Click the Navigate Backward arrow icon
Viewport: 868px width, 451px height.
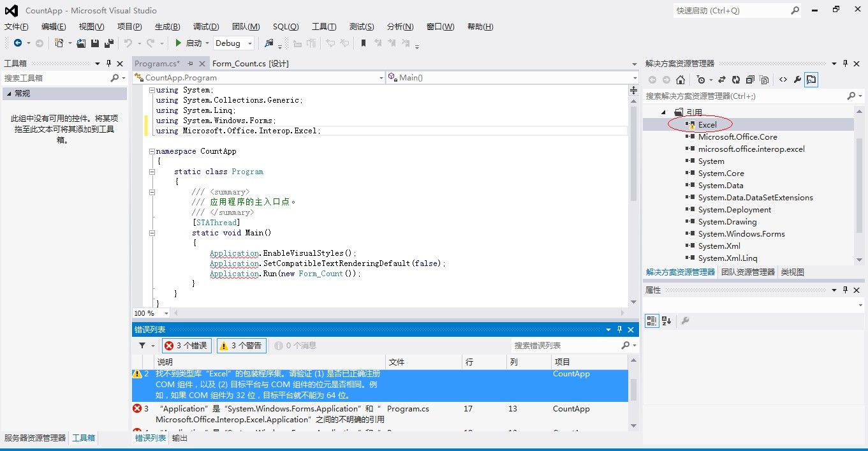tap(17, 43)
